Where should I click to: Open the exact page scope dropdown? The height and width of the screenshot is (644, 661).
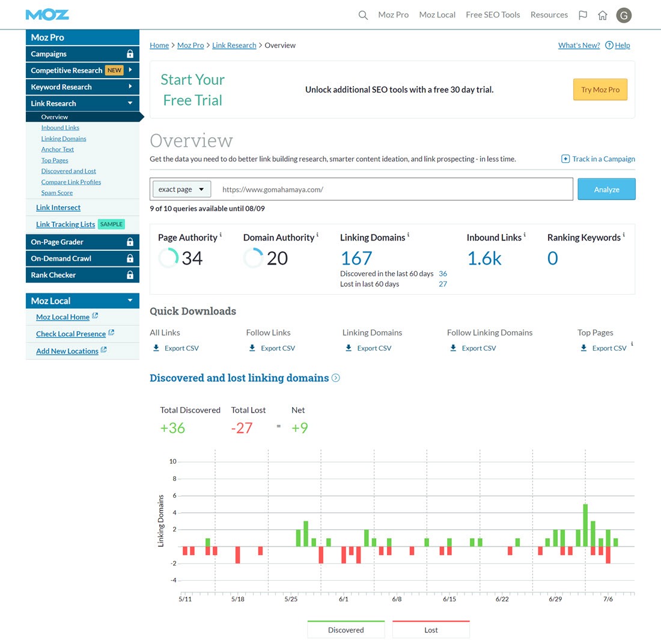[181, 189]
